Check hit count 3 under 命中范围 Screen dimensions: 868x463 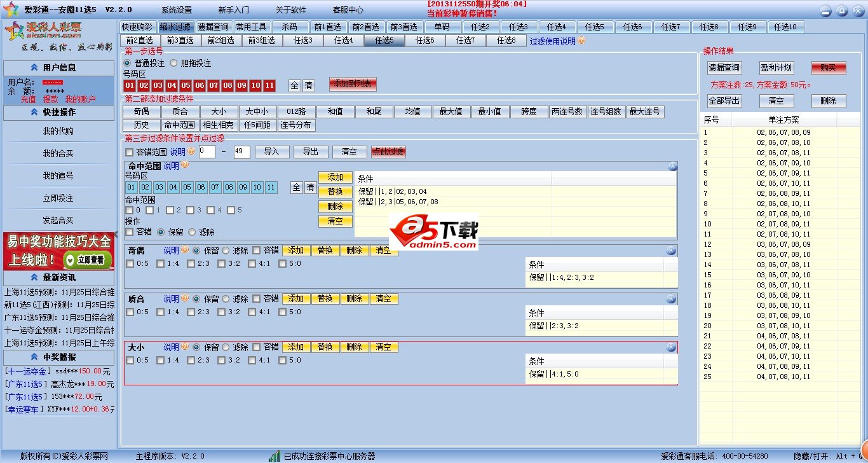point(191,210)
